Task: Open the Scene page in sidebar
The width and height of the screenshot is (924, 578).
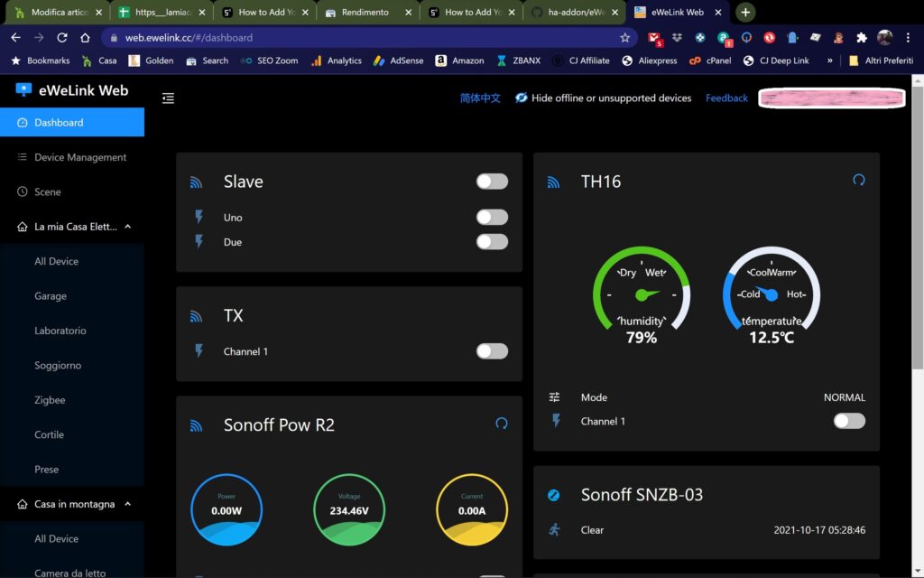Action: tap(72, 191)
